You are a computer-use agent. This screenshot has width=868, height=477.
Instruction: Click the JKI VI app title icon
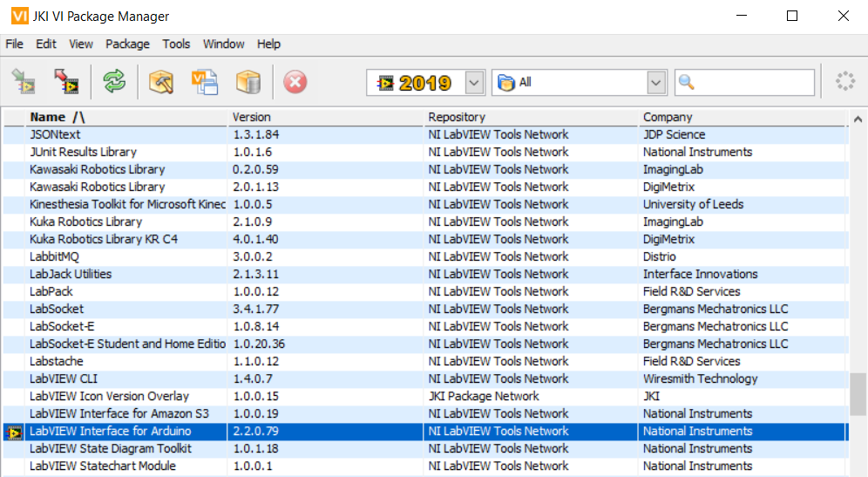(19, 16)
